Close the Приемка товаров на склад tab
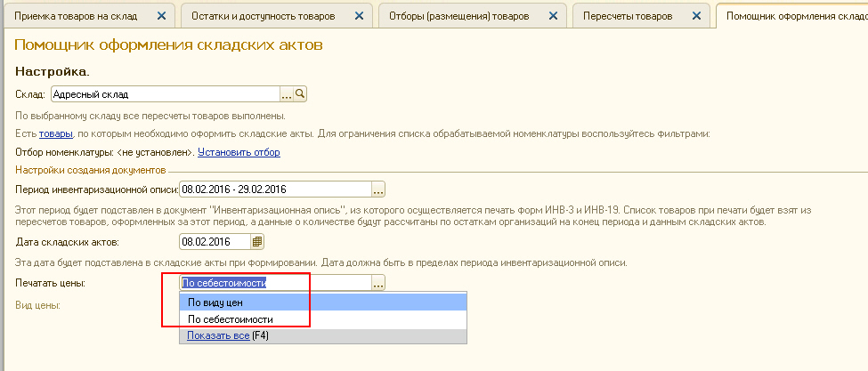The height and width of the screenshot is (371, 868). point(162,16)
